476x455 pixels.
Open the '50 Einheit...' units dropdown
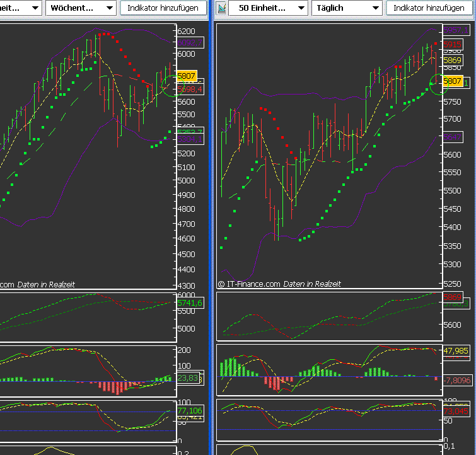[268, 8]
